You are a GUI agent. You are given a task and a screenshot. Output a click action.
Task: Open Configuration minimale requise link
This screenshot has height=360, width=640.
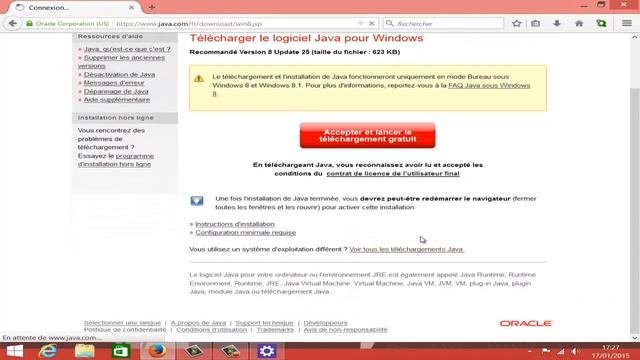coord(245,233)
